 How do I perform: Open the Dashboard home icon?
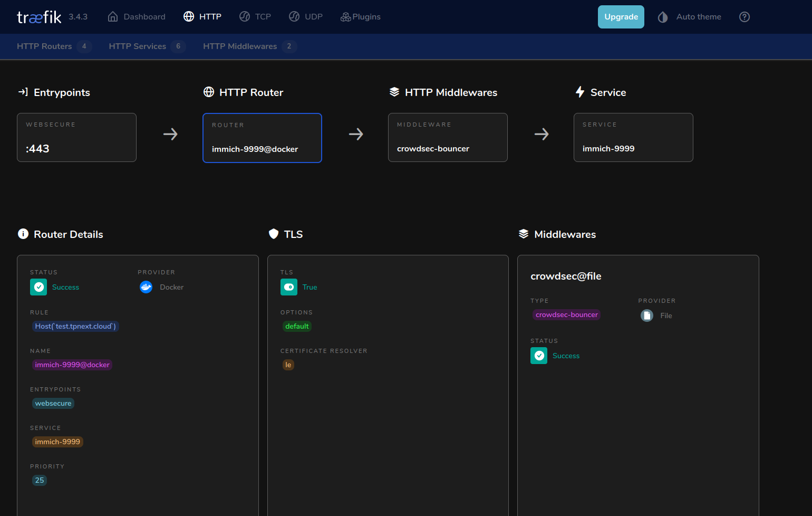113,17
